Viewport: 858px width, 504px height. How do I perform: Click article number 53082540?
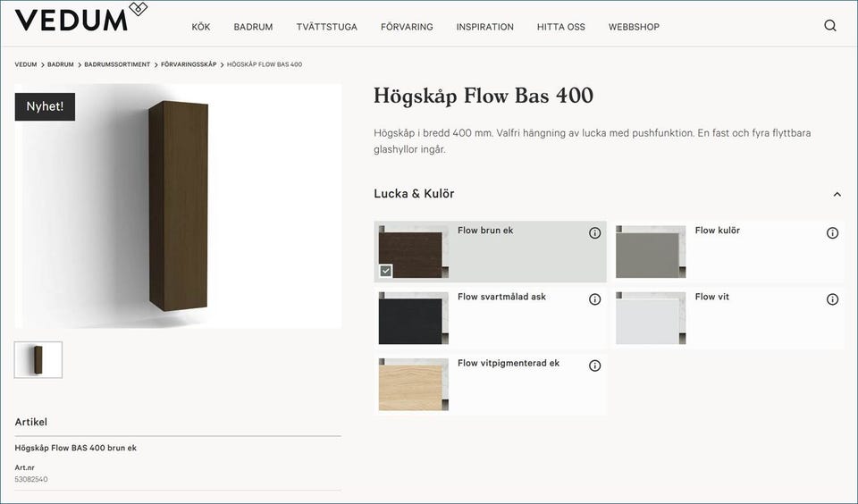31,479
